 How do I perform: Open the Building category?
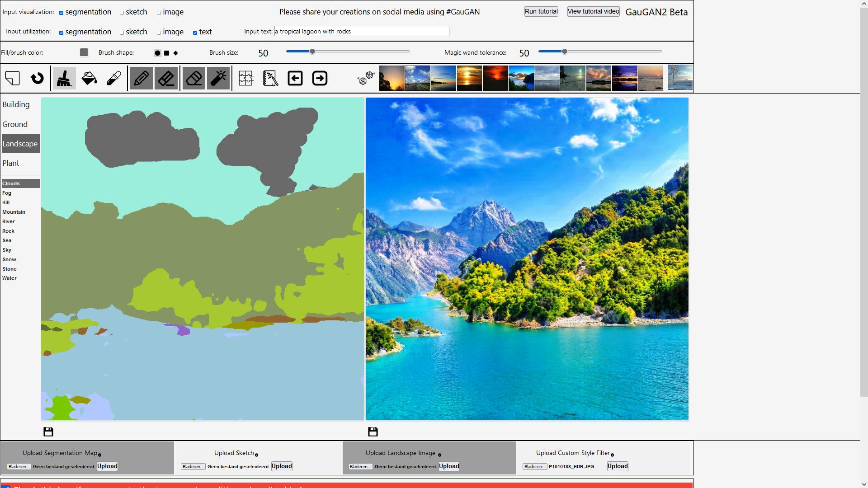point(16,104)
